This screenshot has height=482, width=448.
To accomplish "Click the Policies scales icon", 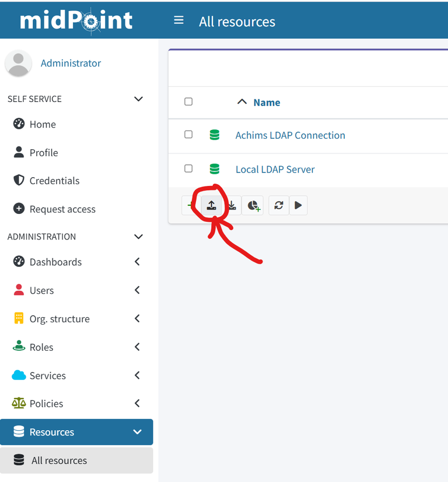I will 19,403.
